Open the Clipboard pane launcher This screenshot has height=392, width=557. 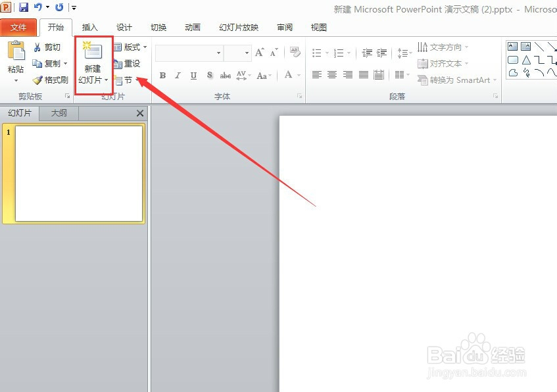(x=68, y=96)
